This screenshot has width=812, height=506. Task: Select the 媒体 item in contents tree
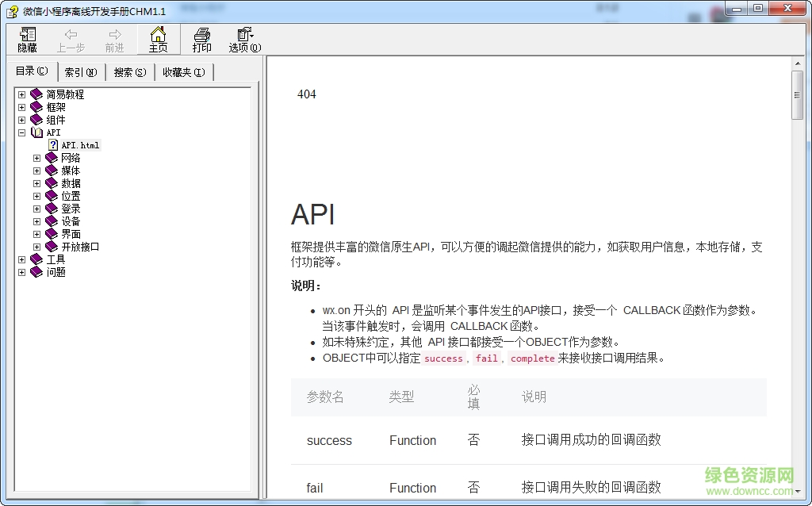pos(71,171)
